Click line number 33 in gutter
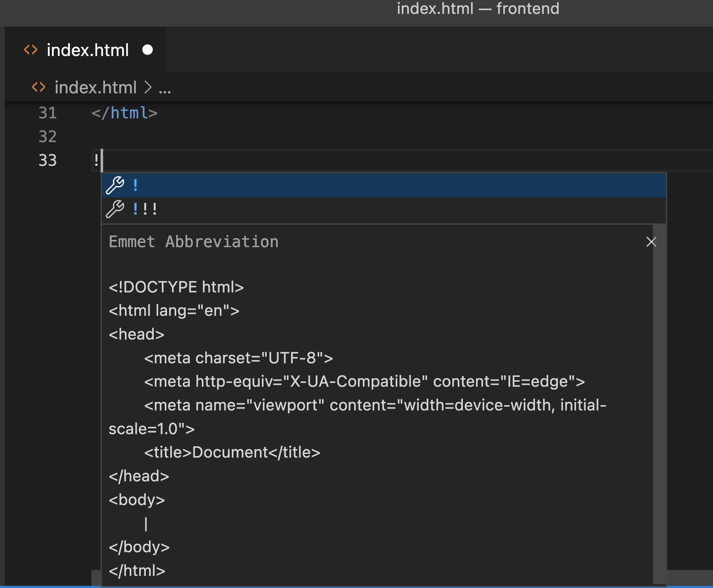Screen dimensions: 713x588 (47, 160)
